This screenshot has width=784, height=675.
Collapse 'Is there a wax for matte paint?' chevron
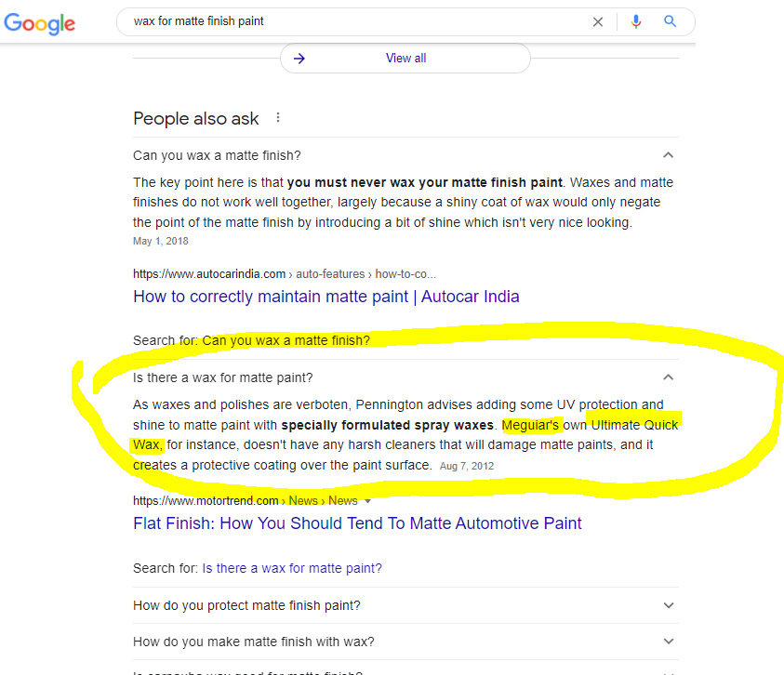point(668,377)
